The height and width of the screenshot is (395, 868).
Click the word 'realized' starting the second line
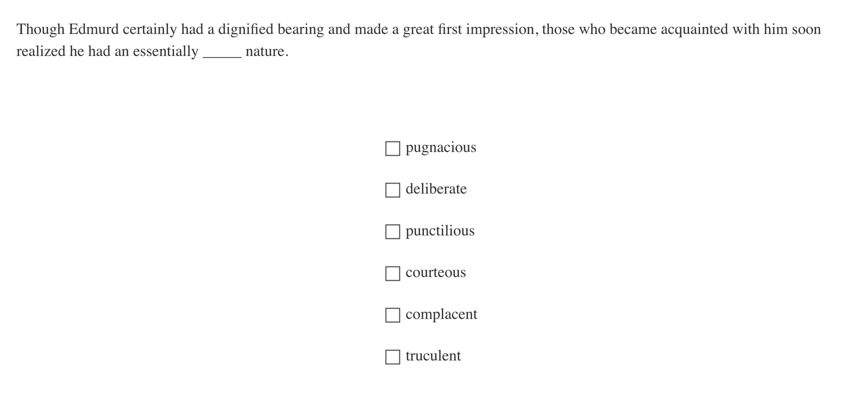41,52
